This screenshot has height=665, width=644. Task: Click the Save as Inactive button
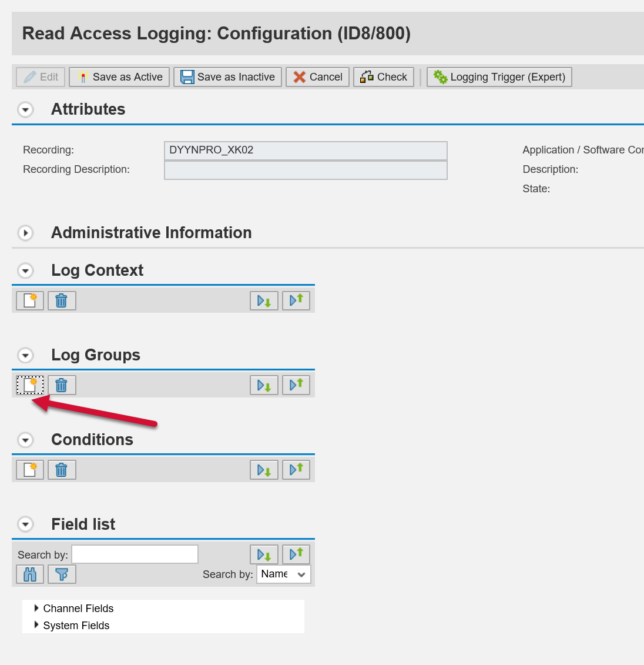click(227, 77)
